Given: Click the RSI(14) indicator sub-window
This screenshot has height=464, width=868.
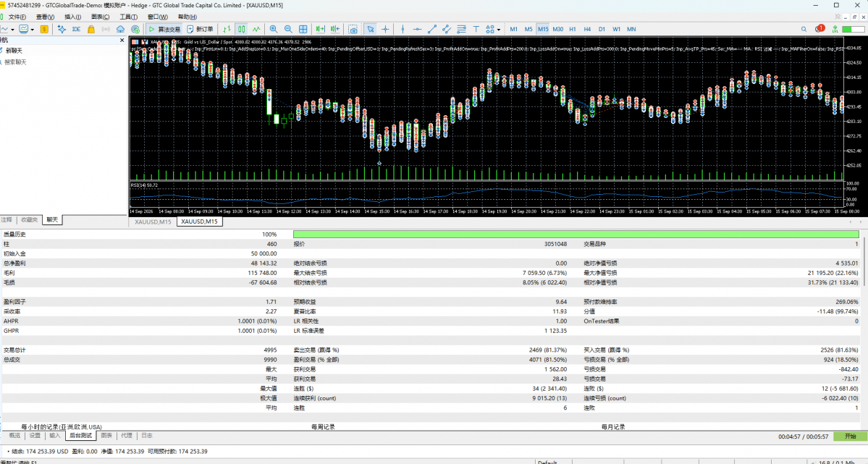Looking at the screenshot, I should click(x=486, y=193).
